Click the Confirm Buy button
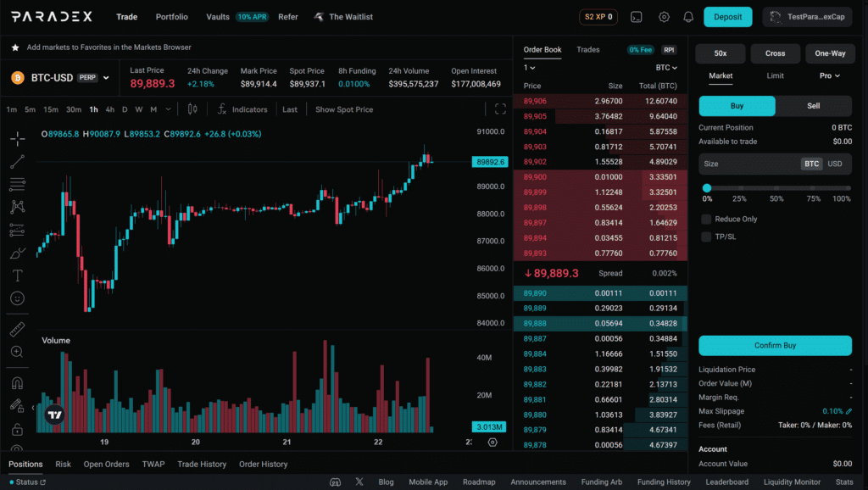This screenshot has height=490, width=868. coord(775,346)
